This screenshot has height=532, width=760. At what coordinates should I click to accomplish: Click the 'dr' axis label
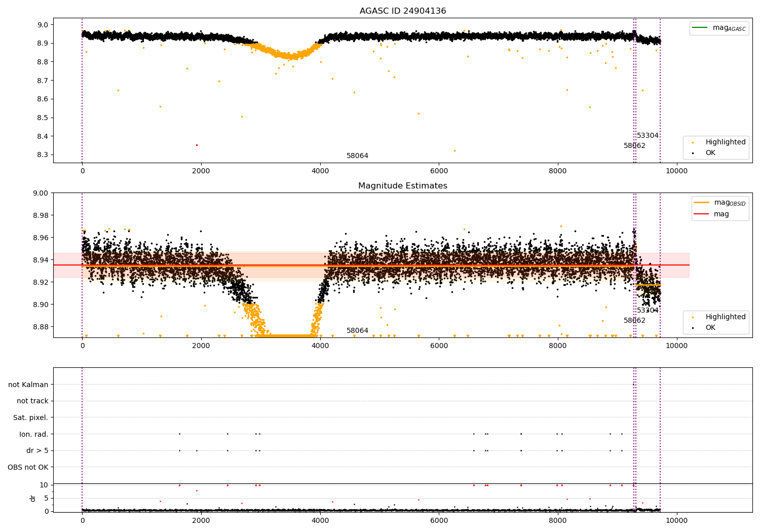click(33, 498)
